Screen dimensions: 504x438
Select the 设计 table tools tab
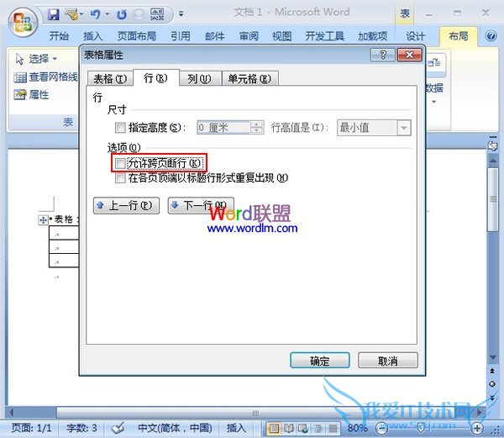tap(415, 35)
